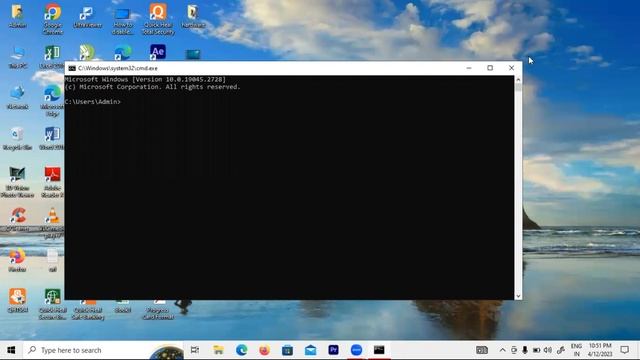Launch the Excel desktop shortcut

(x=52, y=57)
